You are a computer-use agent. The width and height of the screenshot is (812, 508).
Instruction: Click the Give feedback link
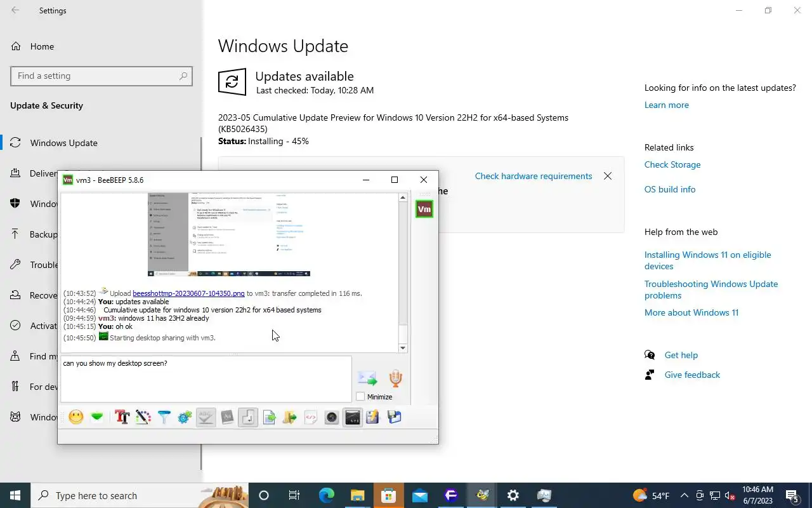[x=692, y=375]
